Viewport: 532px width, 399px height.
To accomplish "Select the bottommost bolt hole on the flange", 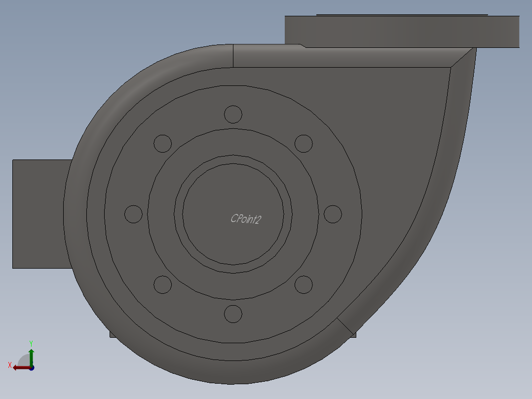I will (232, 313).
